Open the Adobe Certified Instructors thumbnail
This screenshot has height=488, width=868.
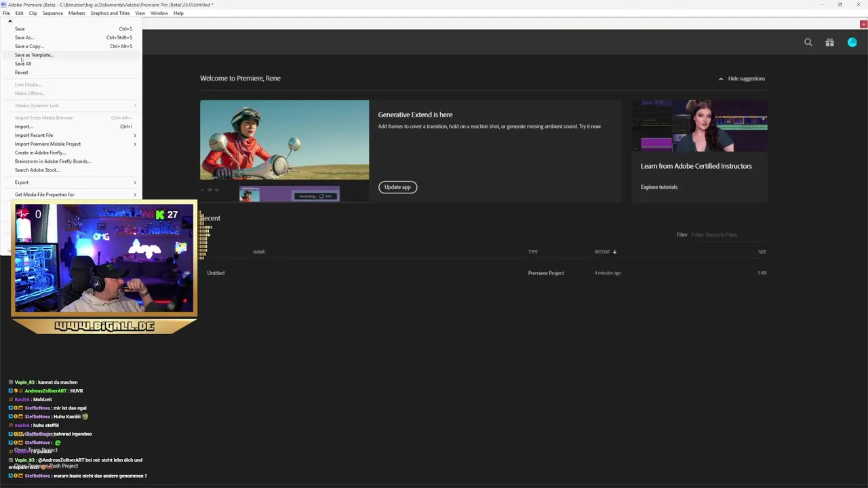click(x=699, y=126)
